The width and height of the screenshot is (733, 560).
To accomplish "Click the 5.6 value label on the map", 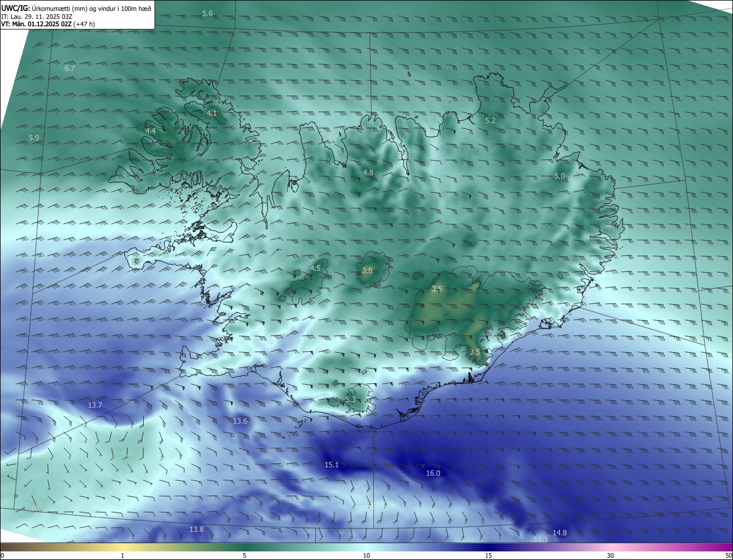I will click(x=207, y=13).
